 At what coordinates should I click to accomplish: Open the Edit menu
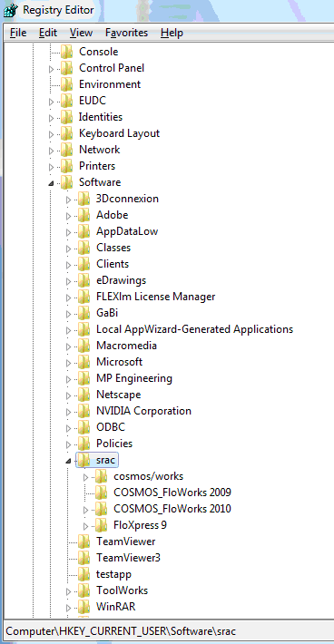pos(48,33)
